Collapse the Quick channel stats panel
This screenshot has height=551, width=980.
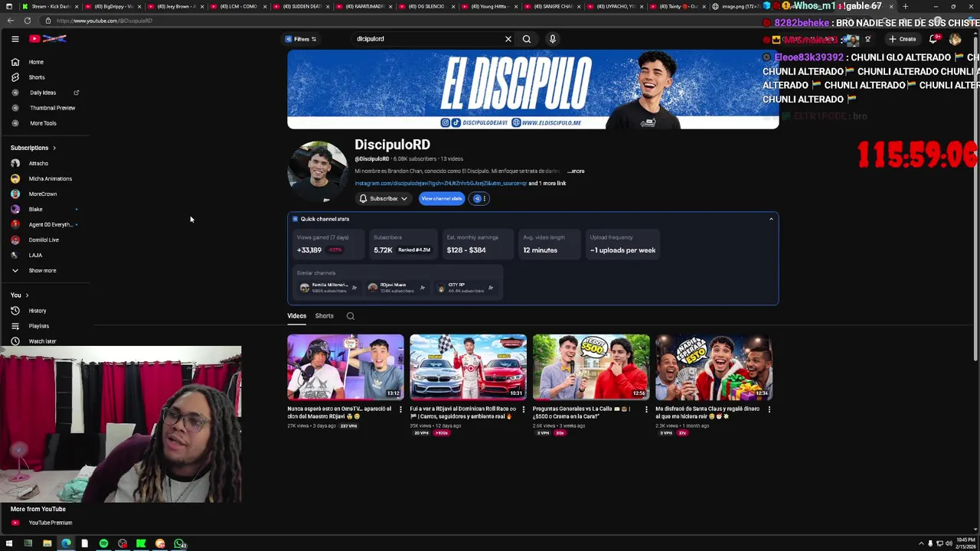pyautogui.click(x=771, y=220)
